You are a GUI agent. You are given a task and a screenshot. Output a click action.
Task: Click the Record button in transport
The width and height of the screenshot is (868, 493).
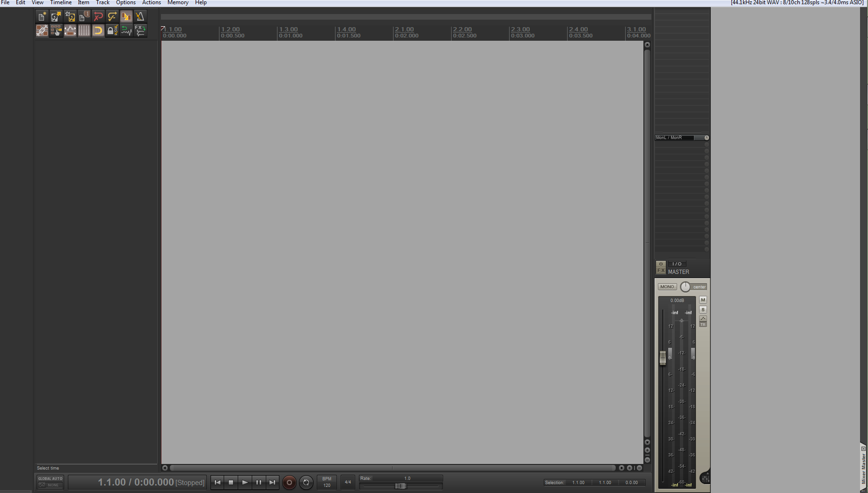(x=289, y=482)
